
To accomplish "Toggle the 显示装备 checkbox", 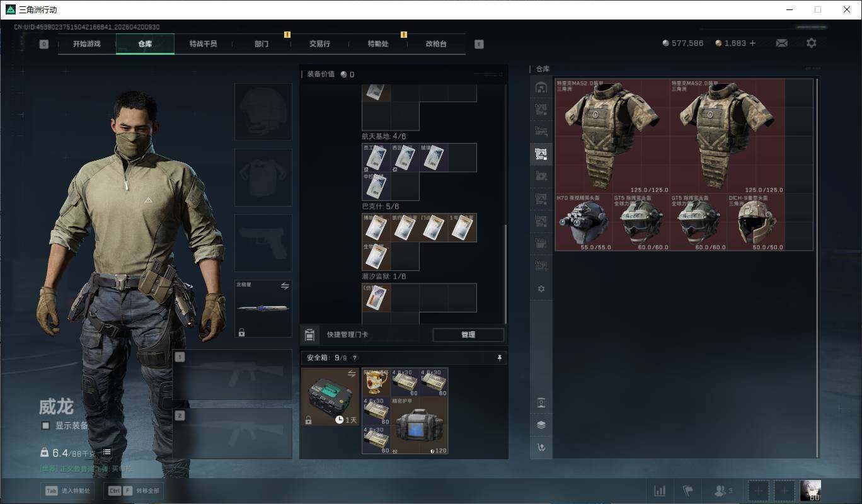I will pos(45,425).
